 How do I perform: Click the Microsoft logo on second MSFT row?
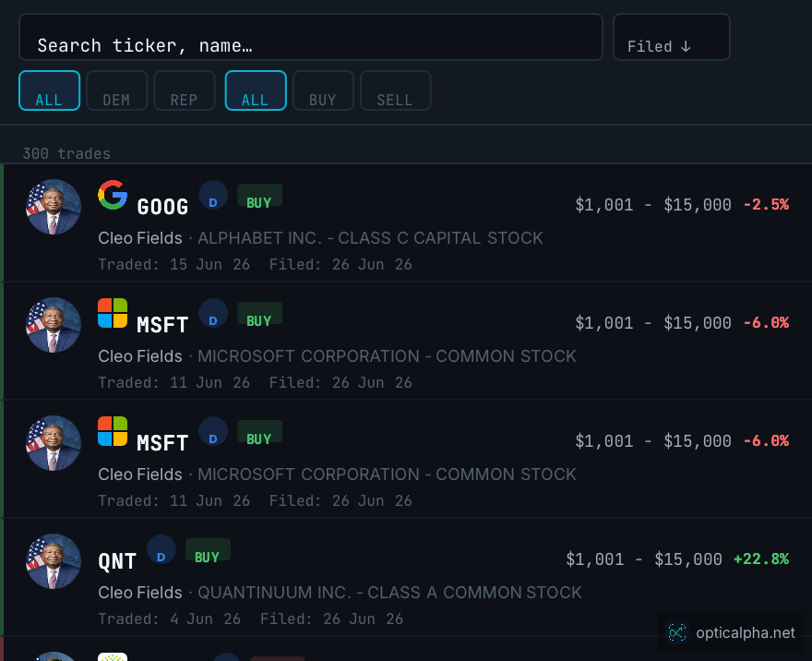click(x=113, y=431)
